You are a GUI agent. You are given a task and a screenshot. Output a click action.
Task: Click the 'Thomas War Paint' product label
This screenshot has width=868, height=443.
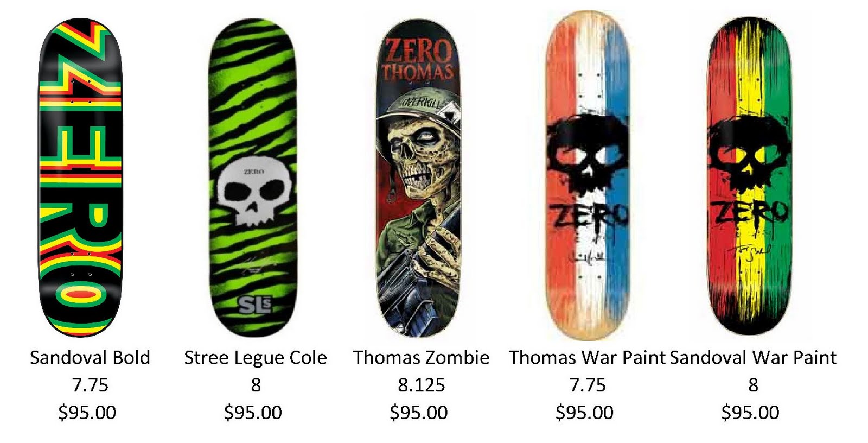[587, 358]
